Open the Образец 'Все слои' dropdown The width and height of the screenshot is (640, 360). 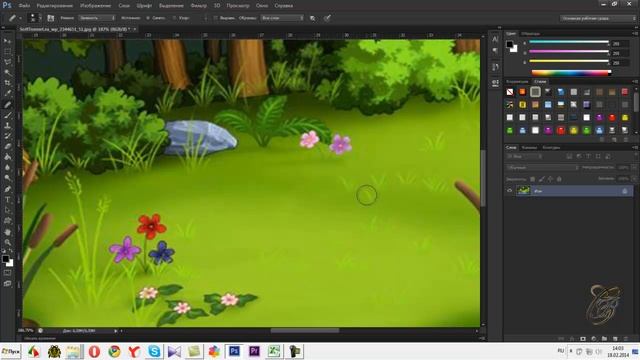282,18
